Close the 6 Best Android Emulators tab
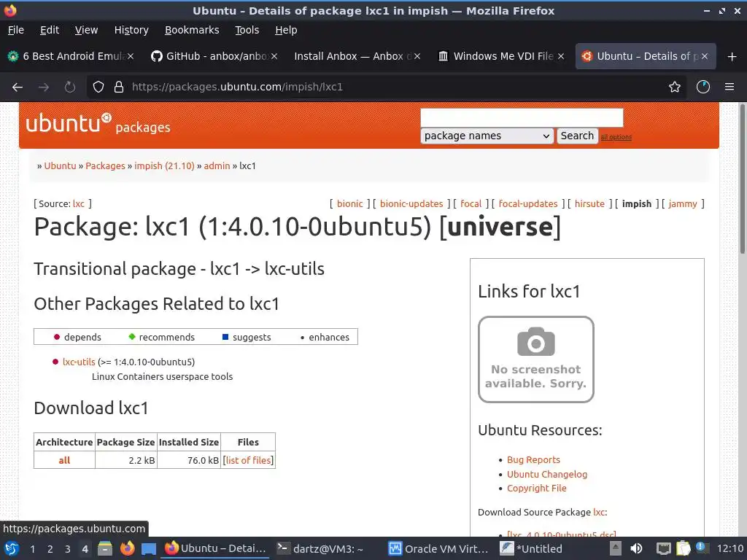This screenshot has height=560, width=747. click(131, 56)
